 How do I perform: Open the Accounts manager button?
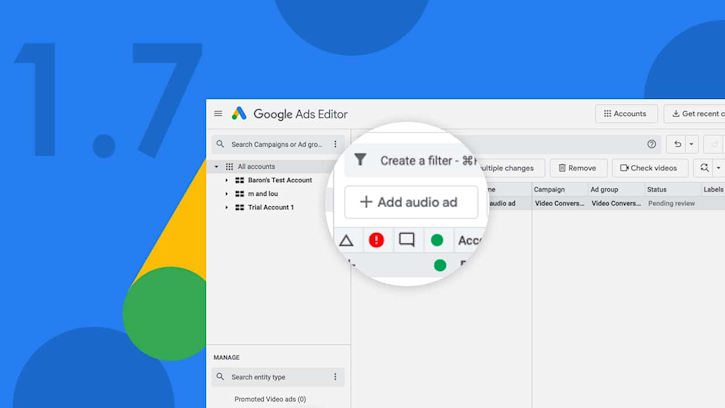(x=626, y=114)
